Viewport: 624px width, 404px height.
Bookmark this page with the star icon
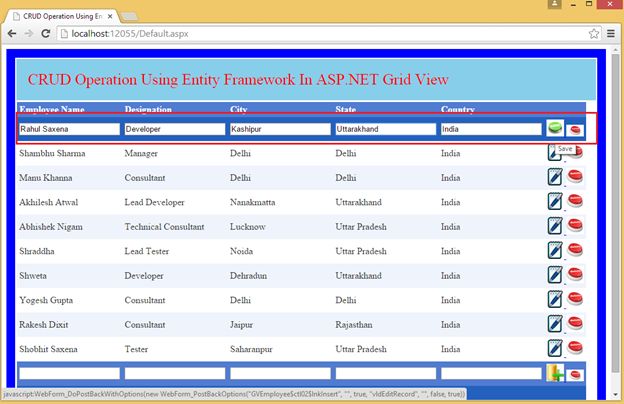[x=594, y=33]
